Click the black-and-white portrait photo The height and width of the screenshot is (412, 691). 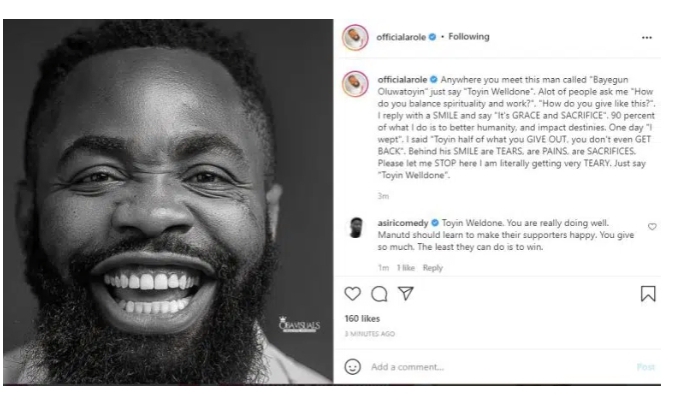pos(168,202)
